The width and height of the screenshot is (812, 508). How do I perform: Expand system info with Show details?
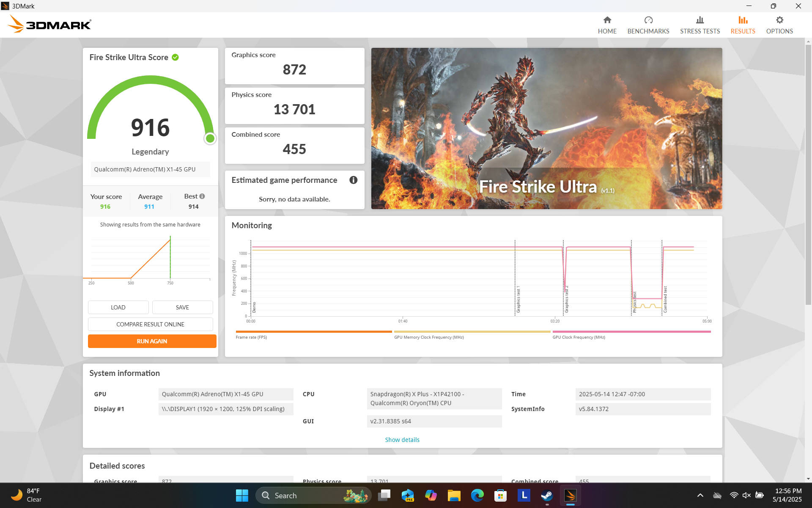point(402,440)
